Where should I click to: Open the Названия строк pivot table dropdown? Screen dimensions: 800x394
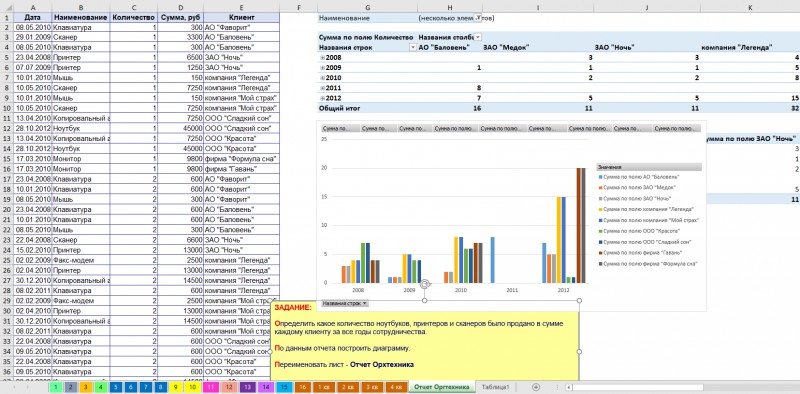(x=413, y=47)
